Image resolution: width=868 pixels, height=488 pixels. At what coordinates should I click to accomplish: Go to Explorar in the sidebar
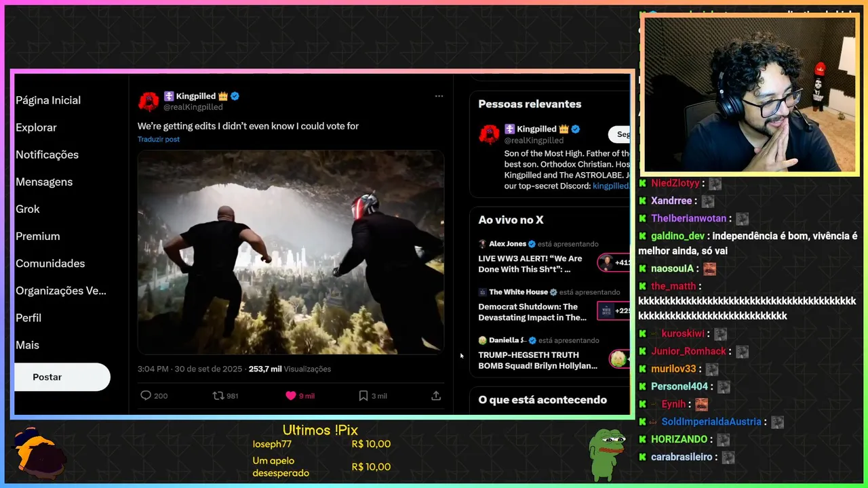36,127
